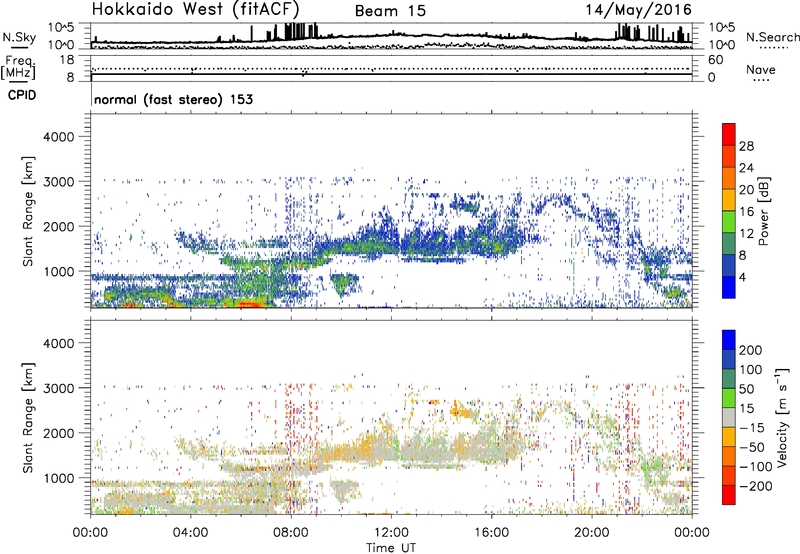Click the "1000" tick in the velocity panel
This screenshot has width=800, height=554.
click(58, 478)
